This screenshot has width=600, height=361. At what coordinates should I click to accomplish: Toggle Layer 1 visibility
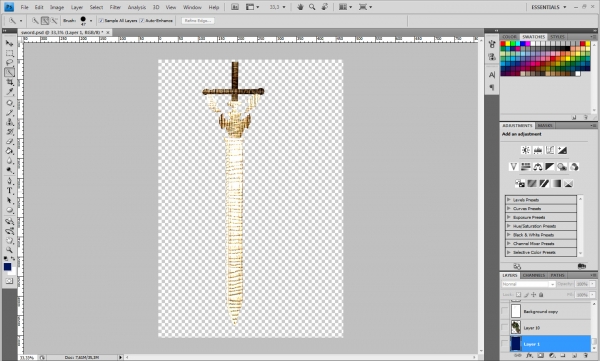(x=505, y=344)
